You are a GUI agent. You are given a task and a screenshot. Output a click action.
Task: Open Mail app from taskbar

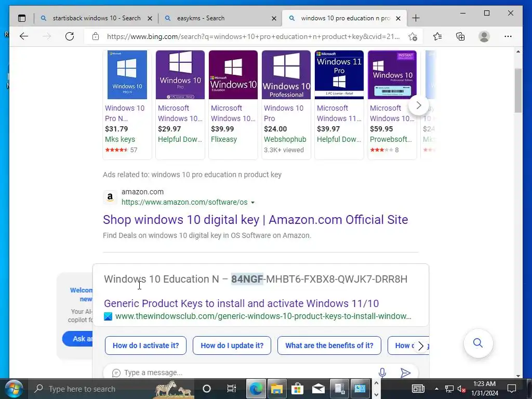click(318, 389)
